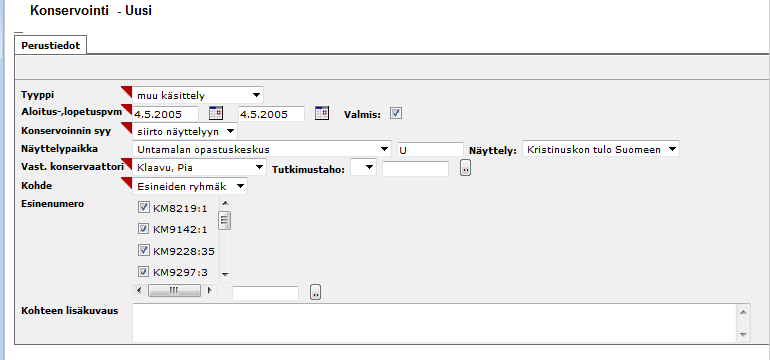
Task: Open the Näyttely dropdown
Action: point(602,149)
